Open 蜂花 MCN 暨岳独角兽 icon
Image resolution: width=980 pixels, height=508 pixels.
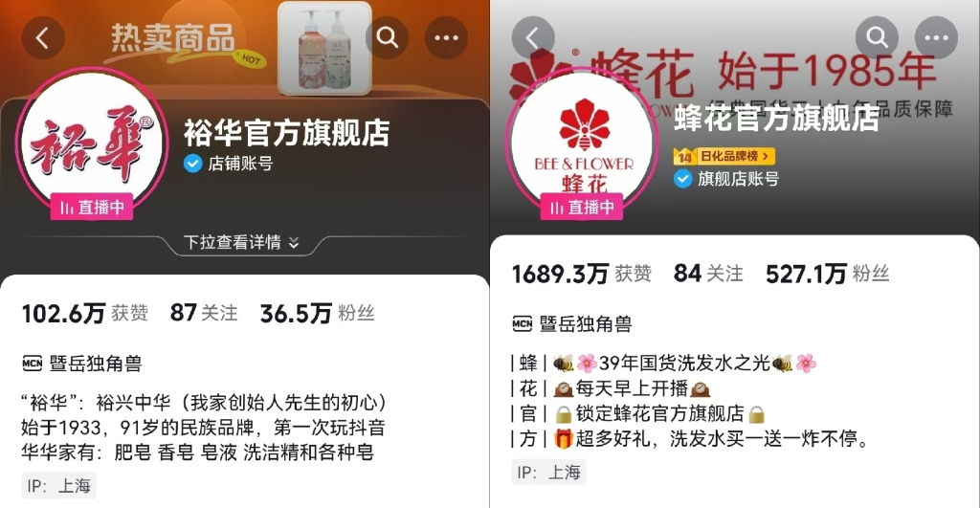(522, 323)
